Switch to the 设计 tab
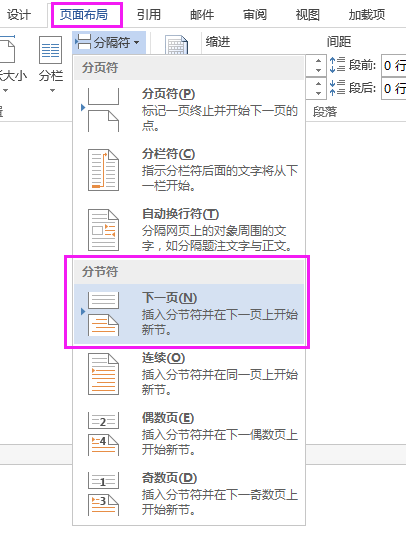406x542 pixels. [x=19, y=15]
